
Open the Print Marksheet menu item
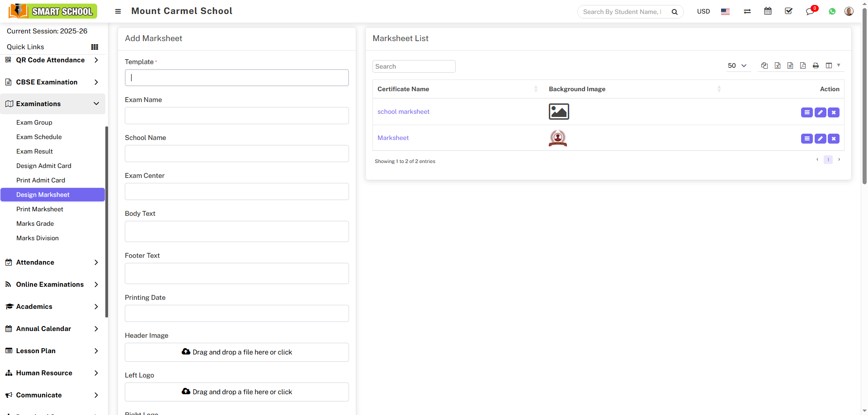pyautogui.click(x=40, y=209)
